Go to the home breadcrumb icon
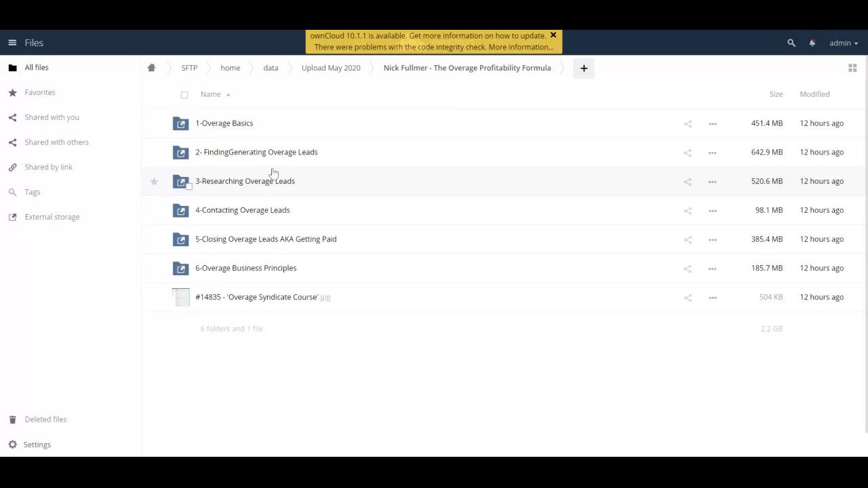Viewport: 868px width, 488px height. [151, 68]
